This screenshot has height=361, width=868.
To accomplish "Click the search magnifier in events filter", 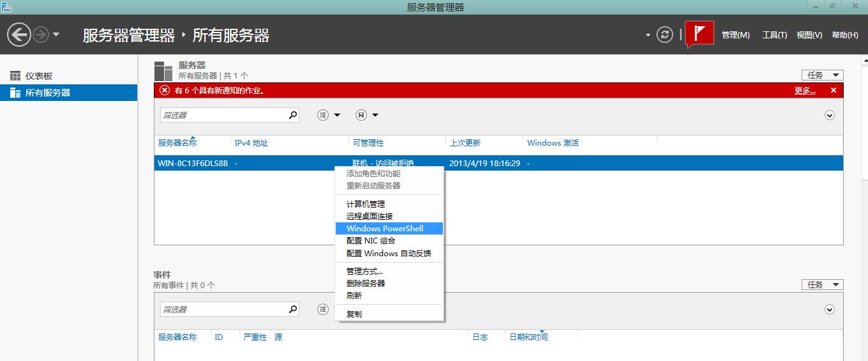I will (293, 309).
